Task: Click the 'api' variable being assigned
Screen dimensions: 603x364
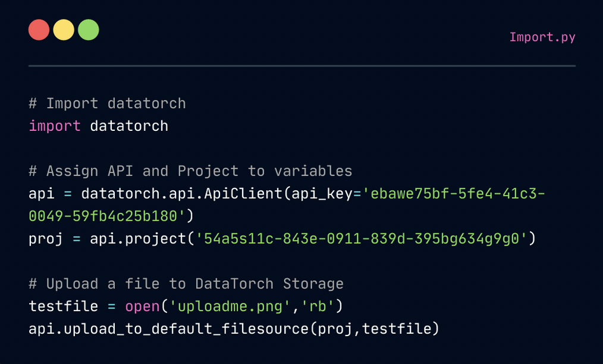Action: (42, 194)
